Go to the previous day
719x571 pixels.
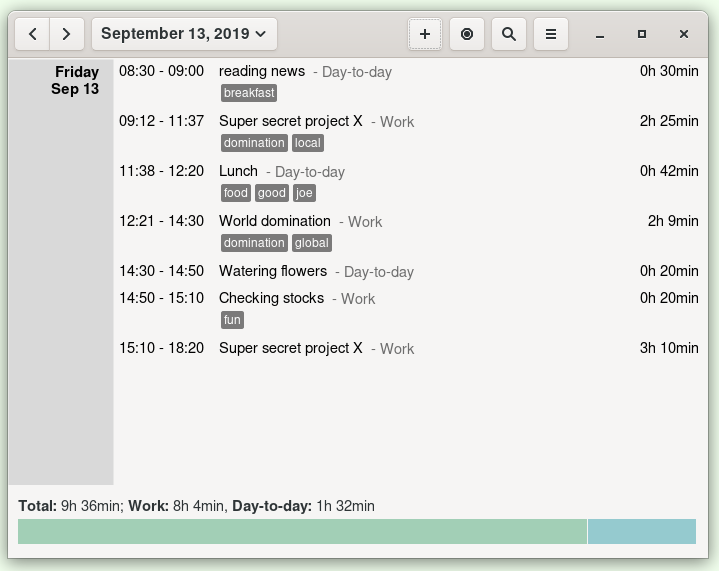pos(33,34)
